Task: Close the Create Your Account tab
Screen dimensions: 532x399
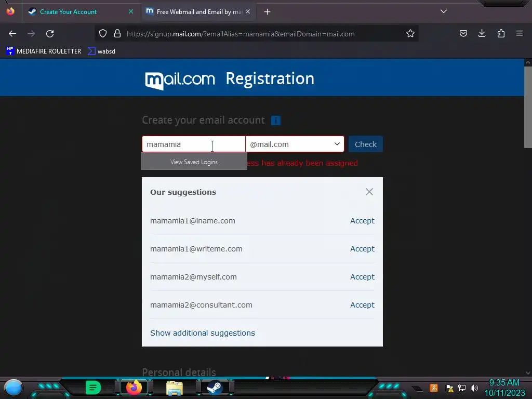Action: 131,11
